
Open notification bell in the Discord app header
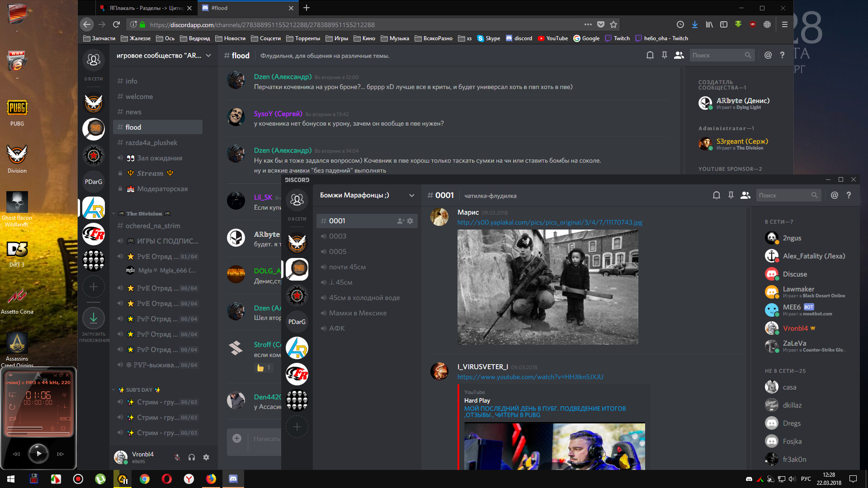click(x=717, y=195)
